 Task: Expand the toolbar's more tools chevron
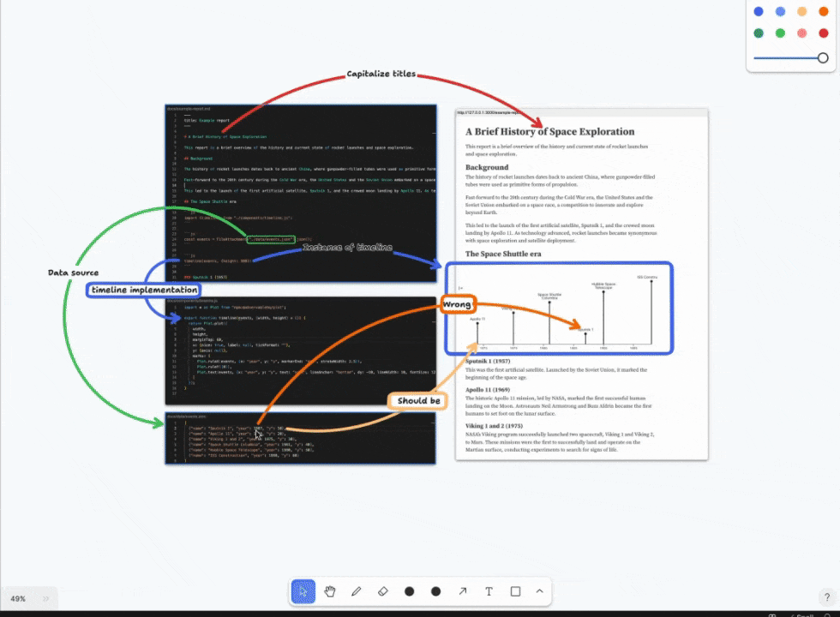539,591
